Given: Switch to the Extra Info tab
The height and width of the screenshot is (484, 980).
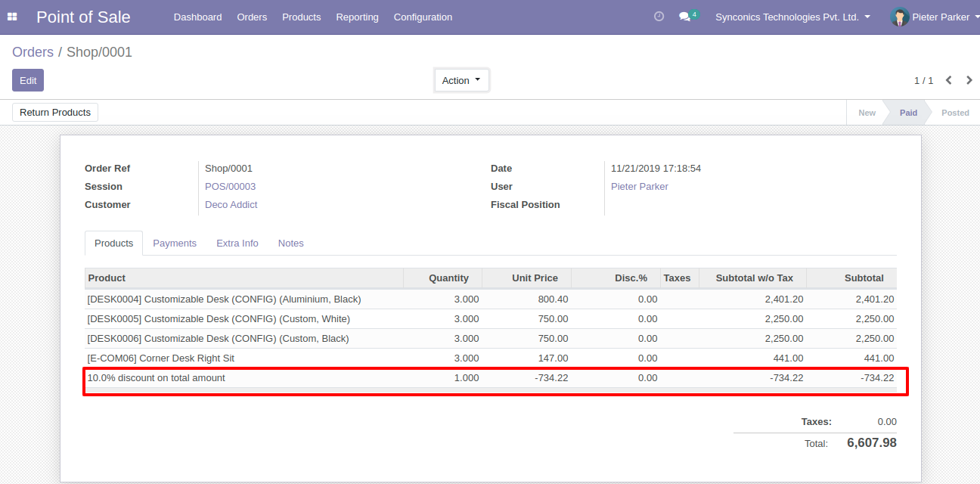Looking at the screenshot, I should (x=237, y=243).
